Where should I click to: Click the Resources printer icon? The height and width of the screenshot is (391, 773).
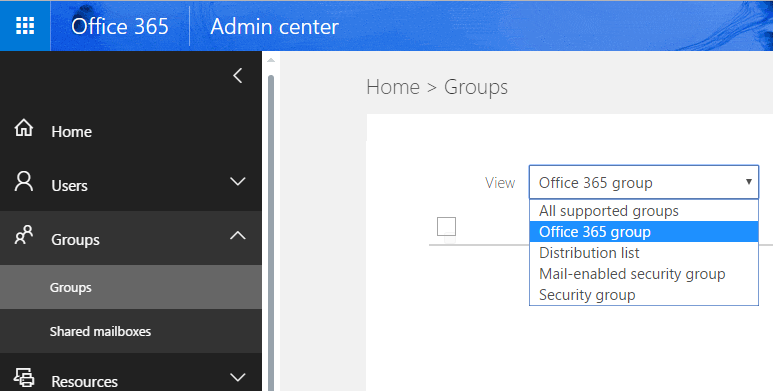pos(24,377)
